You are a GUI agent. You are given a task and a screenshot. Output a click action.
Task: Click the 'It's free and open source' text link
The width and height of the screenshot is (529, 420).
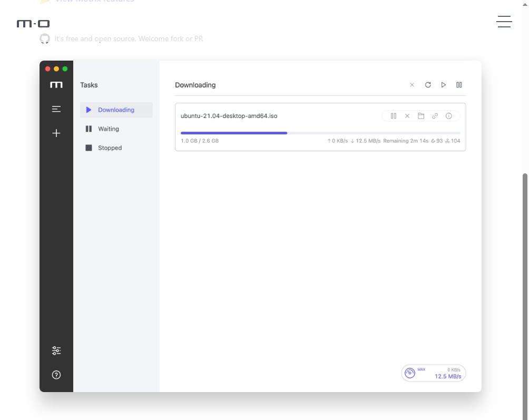click(129, 39)
